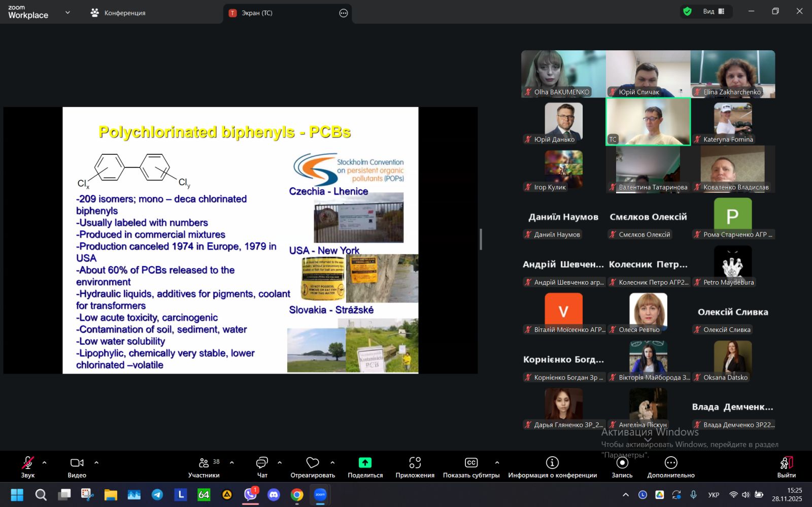Click the green security shield icon

click(x=688, y=12)
